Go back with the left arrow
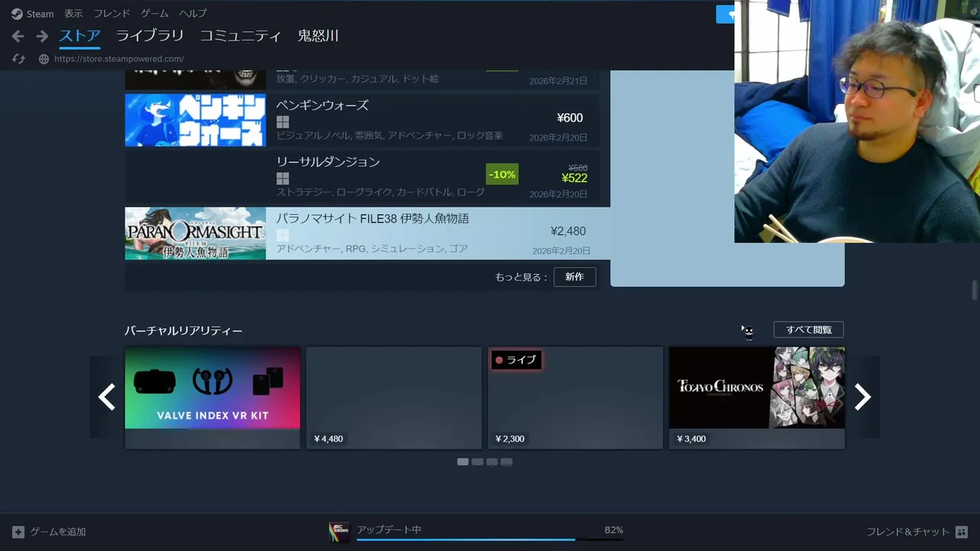This screenshot has height=551, width=980. (18, 36)
